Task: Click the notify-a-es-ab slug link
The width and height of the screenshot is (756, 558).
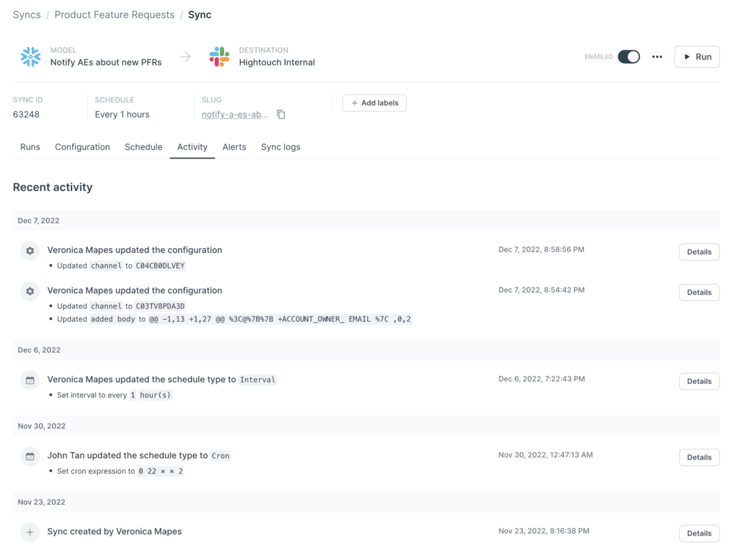Action: click(x=235, y=115)
